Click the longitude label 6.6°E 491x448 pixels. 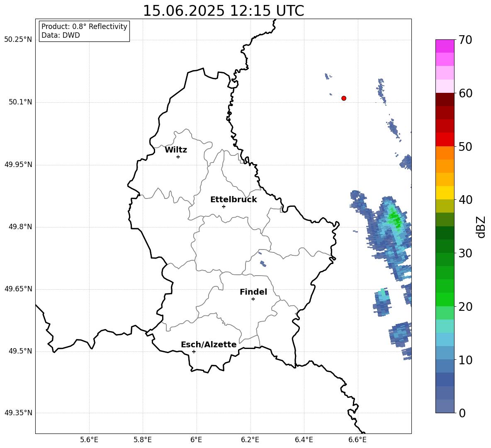pyautogui.click(x=357, y=440)
